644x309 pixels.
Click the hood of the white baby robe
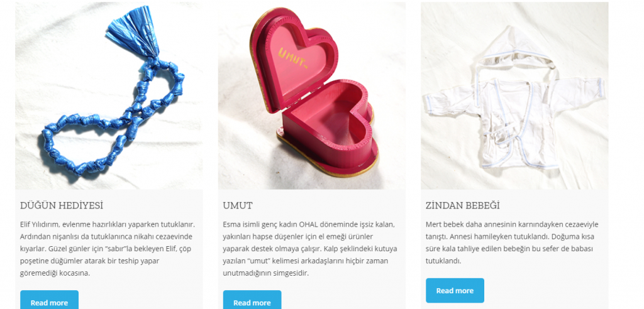(516, 48)
